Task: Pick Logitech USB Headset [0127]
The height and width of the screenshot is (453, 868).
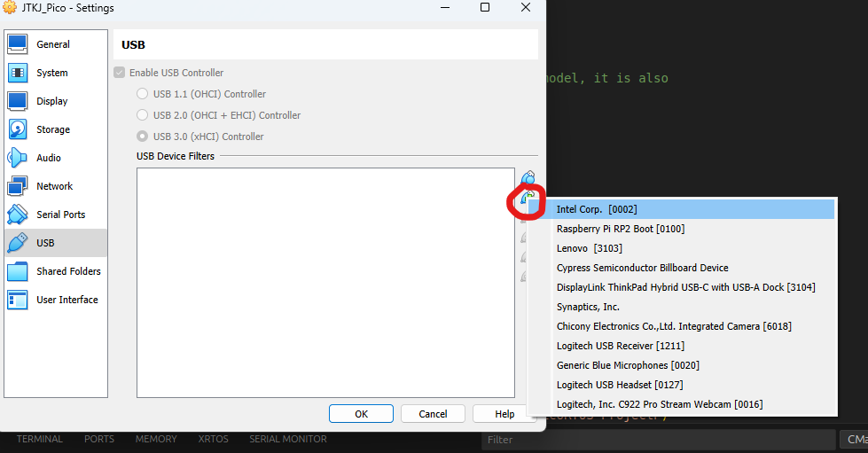Action: tap(682, 385)
